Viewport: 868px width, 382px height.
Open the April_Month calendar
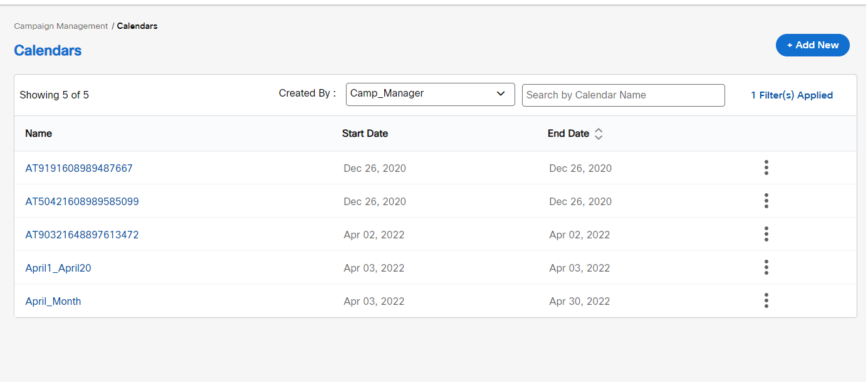tap(53, 300)
